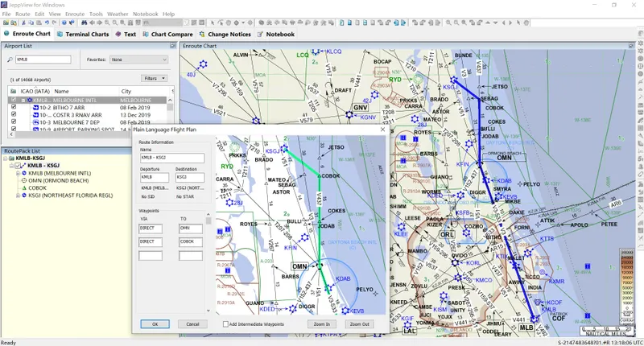Open dropdown arrow next to circle tool
This screenshot has height=346, width=644.
pos(243,23)
